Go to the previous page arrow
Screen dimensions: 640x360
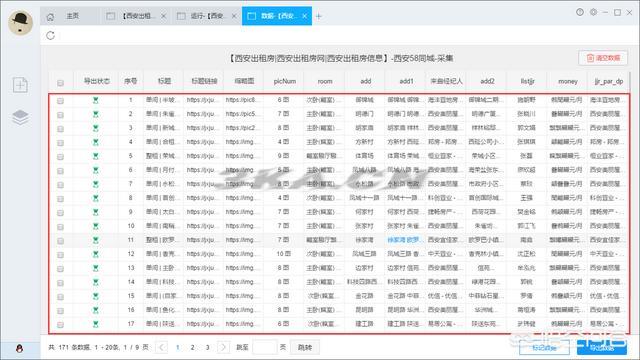162,347
